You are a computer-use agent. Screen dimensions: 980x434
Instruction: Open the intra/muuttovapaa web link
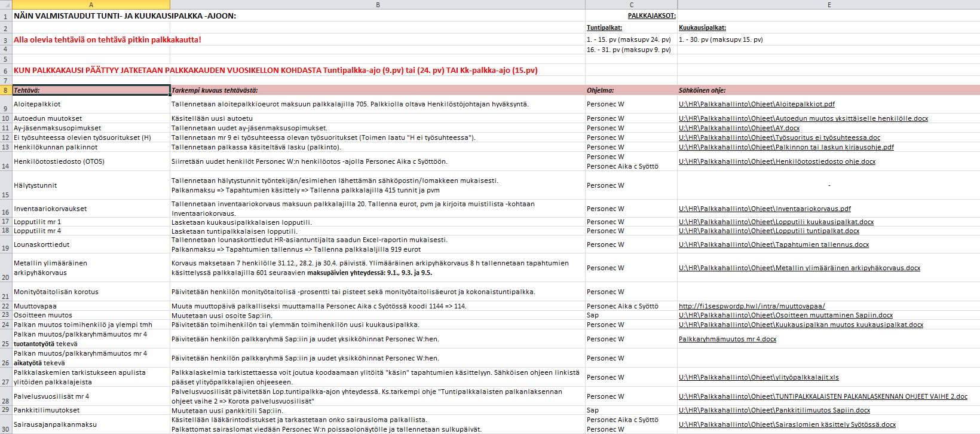(752, 306)
